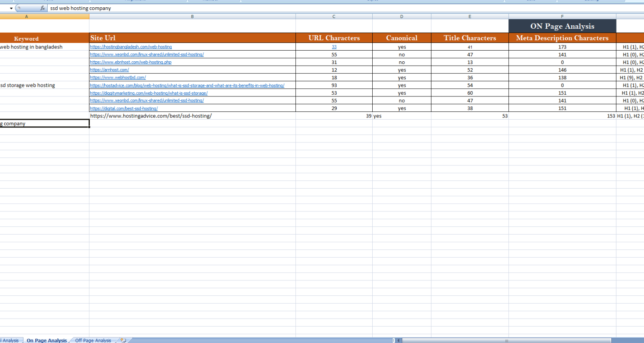Click the insert function fx icon
Image resolution: width=644 pixels, height=343 pixels.
43,8
